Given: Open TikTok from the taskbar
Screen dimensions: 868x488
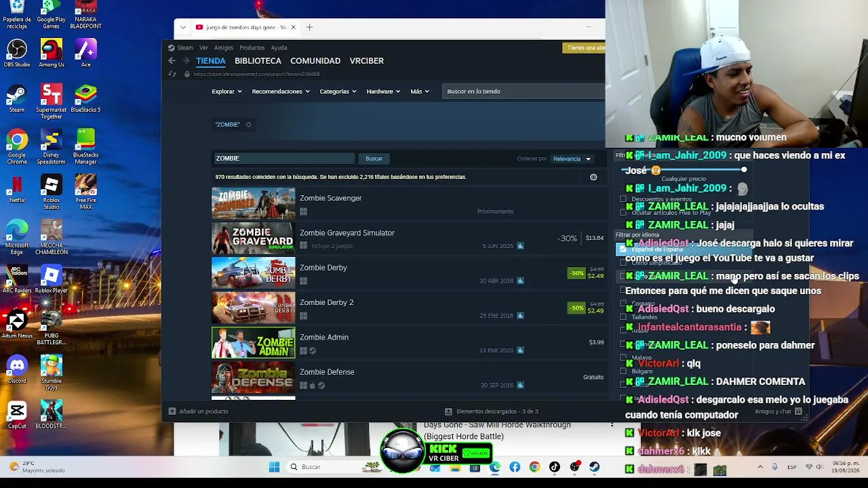Looking at the screenshot, I should click(555, 467).
